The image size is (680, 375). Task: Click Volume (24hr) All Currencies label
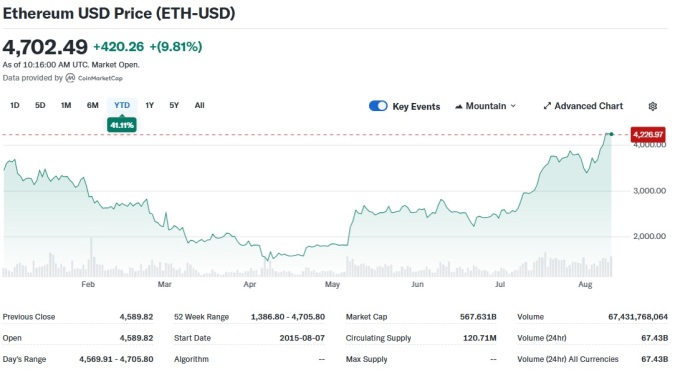[x=568, y=359]
